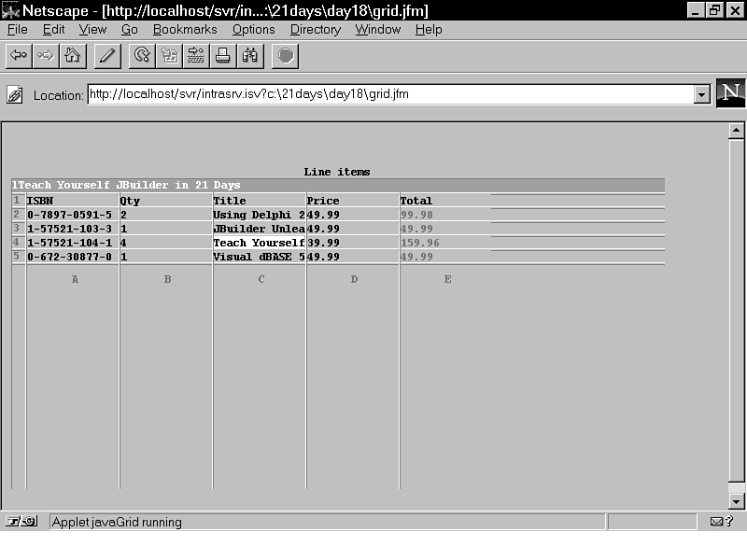Click the Find binoculars icon
747x560 pixels.
coord(250,56)
